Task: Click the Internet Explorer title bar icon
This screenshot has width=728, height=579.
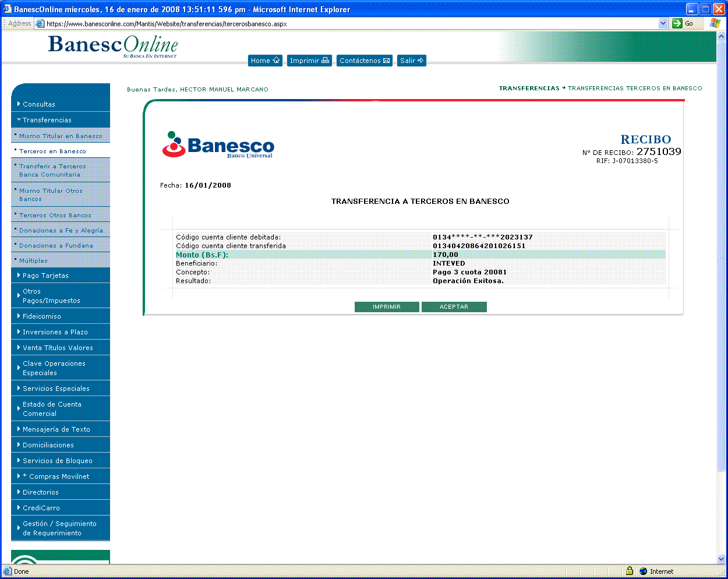Action: [x=8, y=9]
